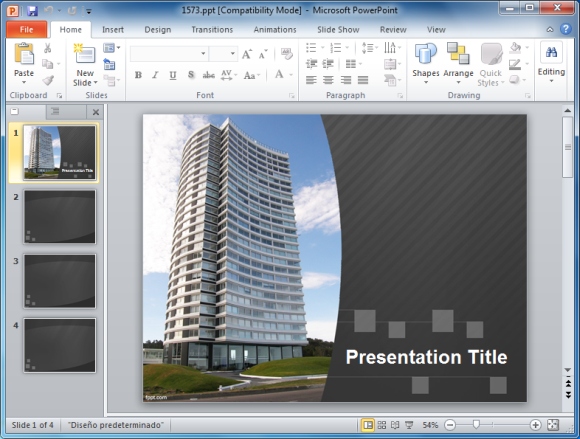Click the Shape Outline pen icon

tap(515, 64)
